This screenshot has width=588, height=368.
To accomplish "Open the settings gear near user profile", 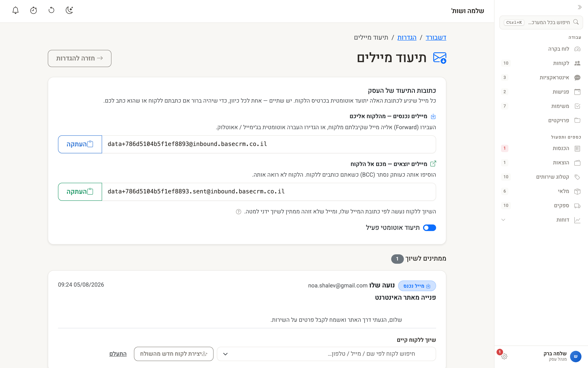I will [x=504, y=356].
